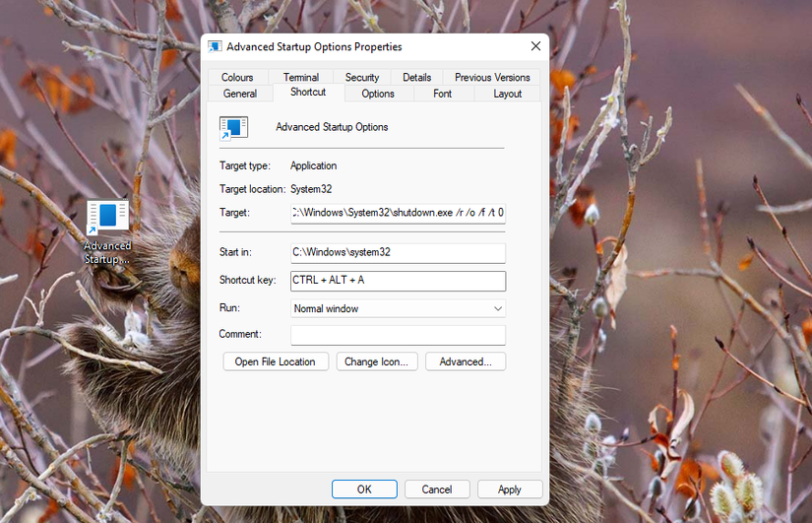Open the Security tab
The image size is (812, 523).
click(362, 77)
